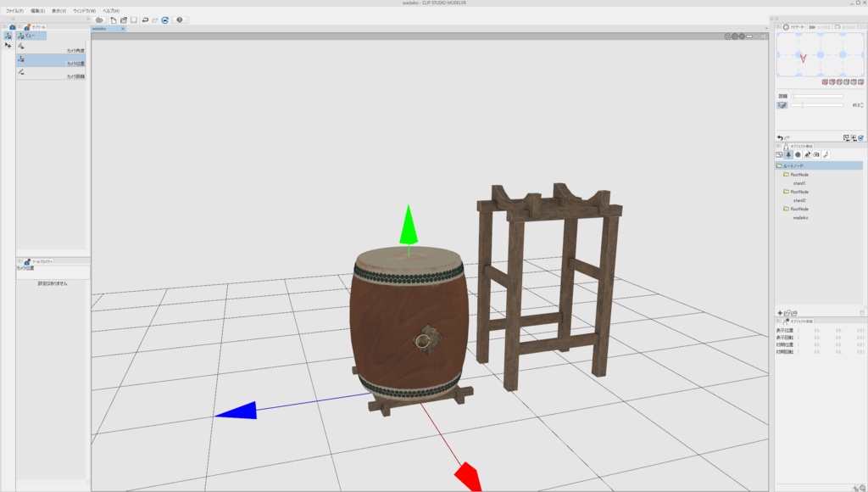This screenshot has width=868, height=492.
Task: Select the RootNode folder above stand2
Action: (x=796, y=192)
